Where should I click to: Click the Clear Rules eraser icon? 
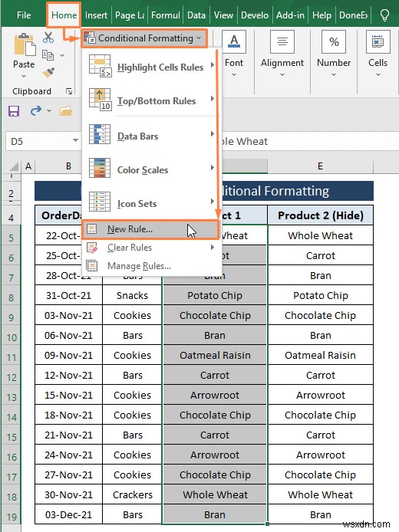click(92, 248)
